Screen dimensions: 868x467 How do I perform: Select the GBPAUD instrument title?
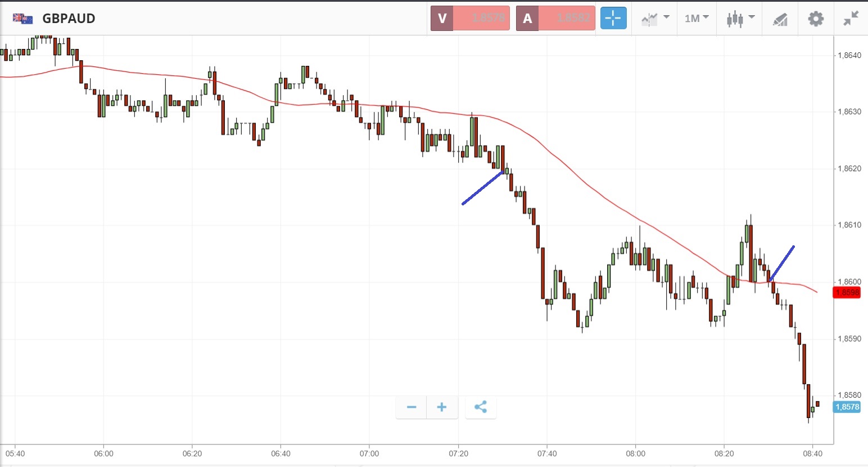click(x=69, y=19)
